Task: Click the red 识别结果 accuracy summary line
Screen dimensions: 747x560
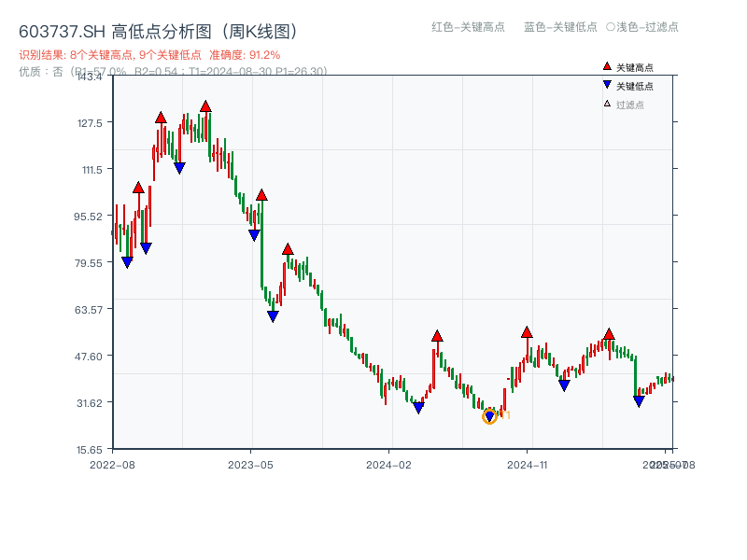Action: point(149,55)
